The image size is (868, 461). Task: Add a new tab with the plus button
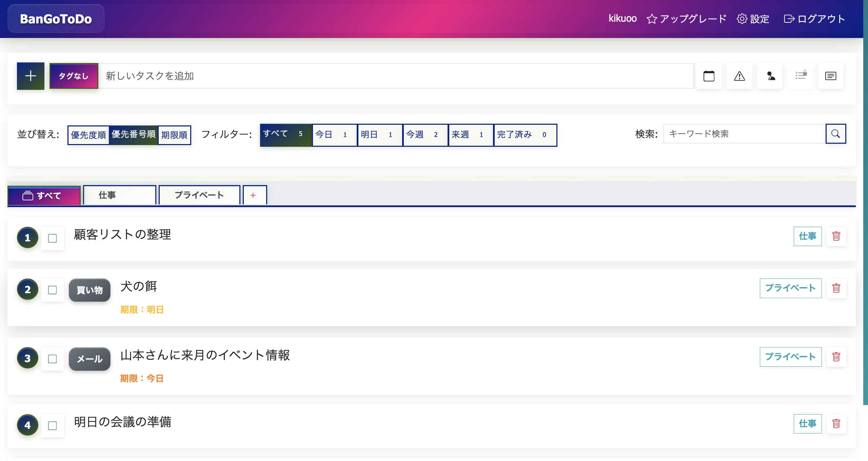tap(254, 195)
